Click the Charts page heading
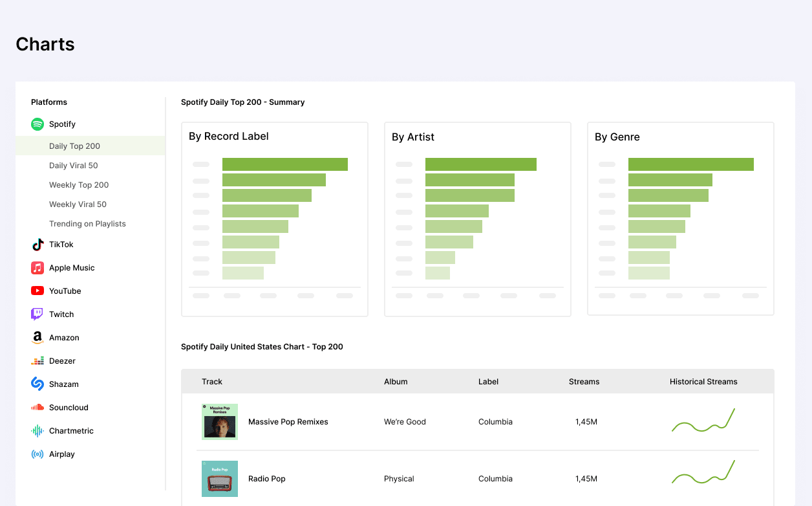812x506 pixels. [45, 44]
